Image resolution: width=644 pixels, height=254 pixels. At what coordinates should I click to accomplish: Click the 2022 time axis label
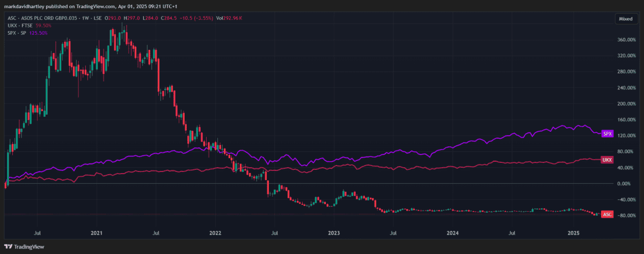click(215, 233)
